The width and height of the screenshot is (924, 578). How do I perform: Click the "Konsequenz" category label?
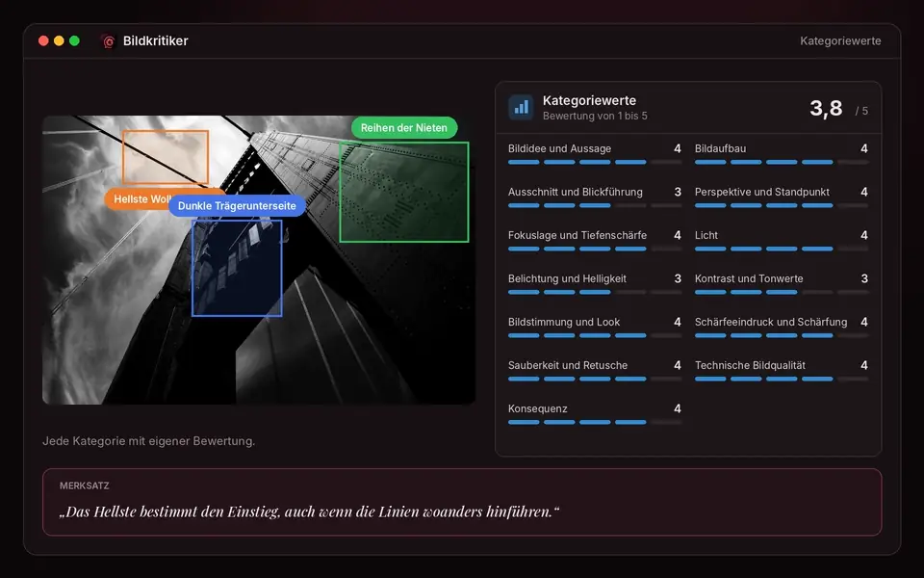[537, 408]
